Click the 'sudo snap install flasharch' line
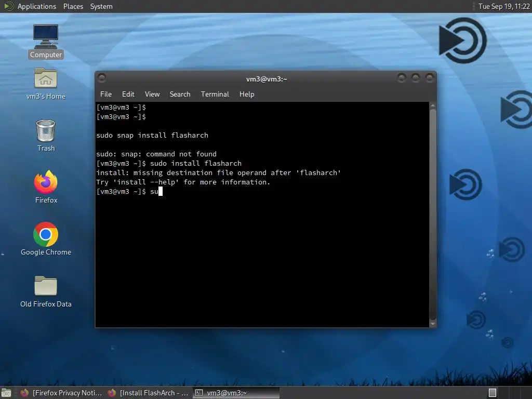 point(152,136)
